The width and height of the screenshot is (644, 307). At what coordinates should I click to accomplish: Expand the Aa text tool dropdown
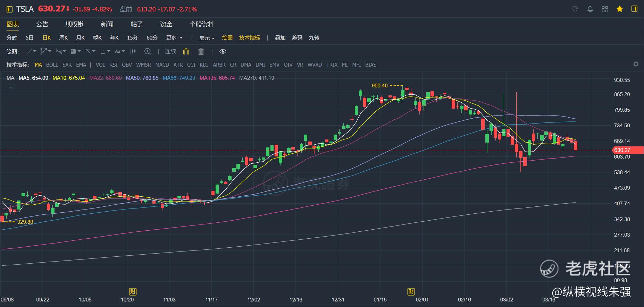click(x=123, y=51)
